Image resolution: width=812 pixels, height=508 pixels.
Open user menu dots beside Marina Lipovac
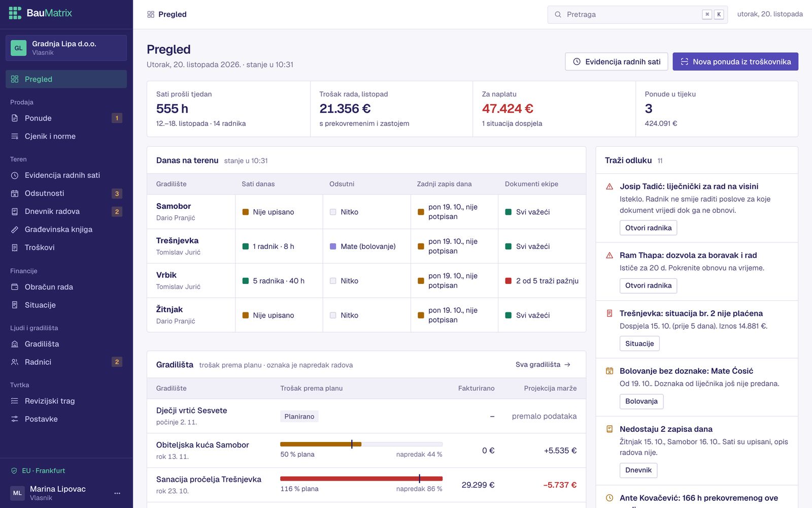coord(117,493)
